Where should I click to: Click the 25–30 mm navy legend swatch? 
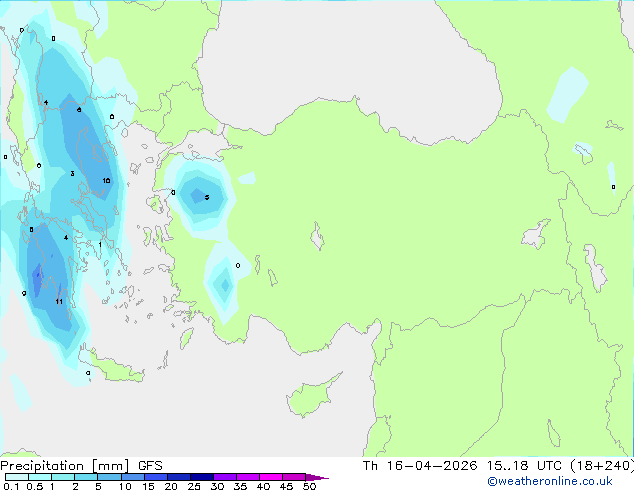pyautogui.click(x=202, y=477)
